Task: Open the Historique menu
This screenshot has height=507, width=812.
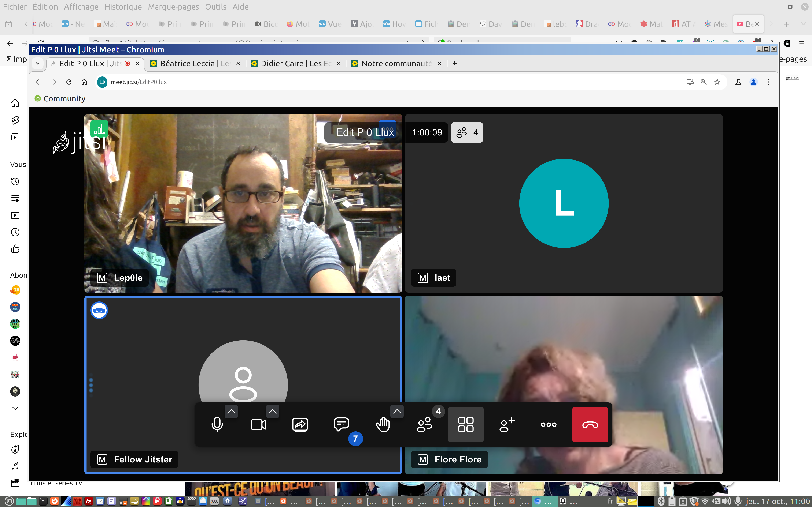Action: point(123,7)
